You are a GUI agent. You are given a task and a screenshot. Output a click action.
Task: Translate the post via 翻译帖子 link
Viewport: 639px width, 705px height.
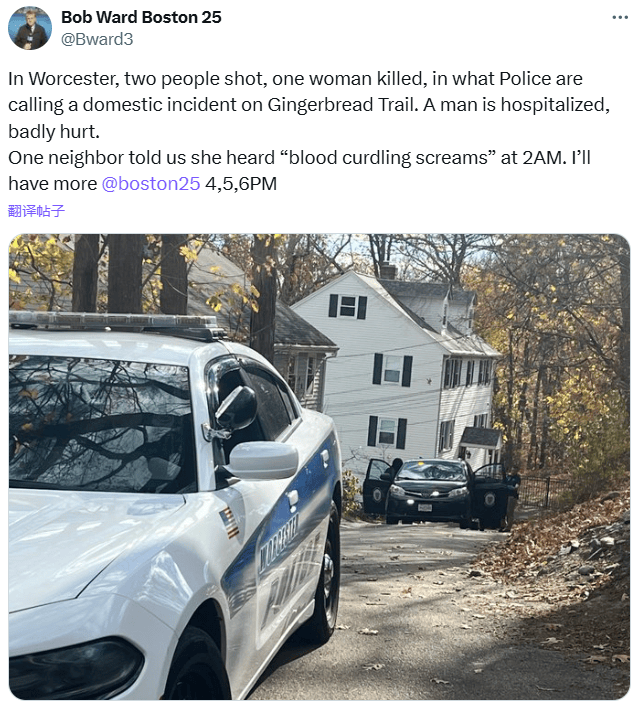pyautogui.click(x=36, y=210)
